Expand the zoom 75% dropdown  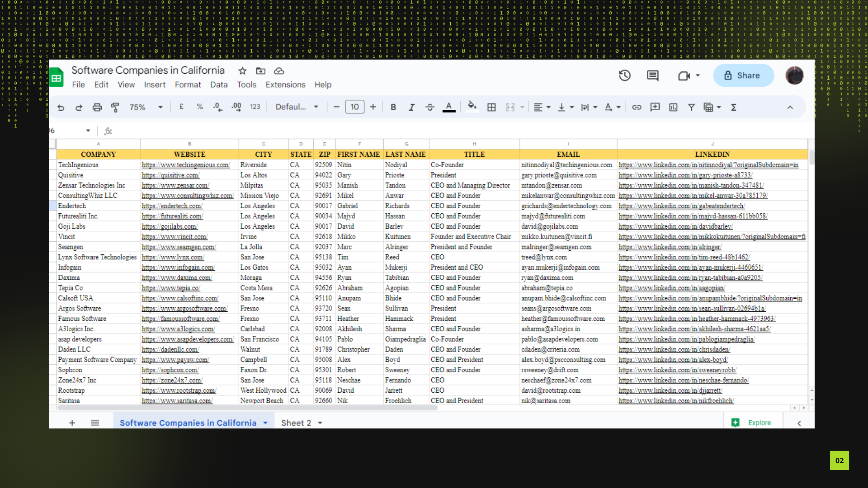[x=160, y=107]
